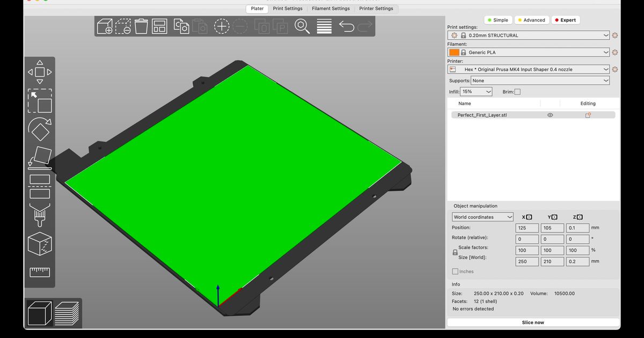
Task: Click the Position Z field showing 0.1
Action: (577, 228)
